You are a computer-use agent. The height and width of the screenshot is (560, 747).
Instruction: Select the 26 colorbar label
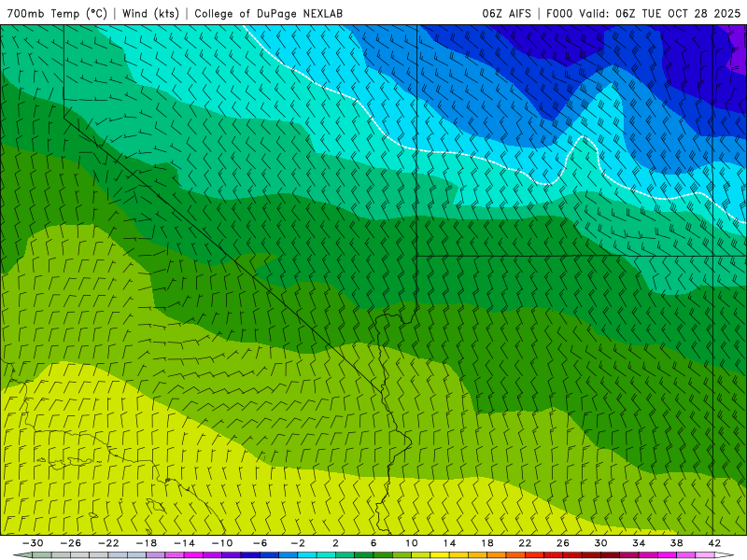tap(563, 543)
